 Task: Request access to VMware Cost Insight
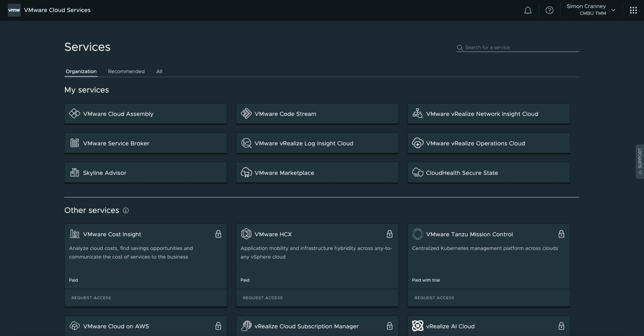pos(91,298)
